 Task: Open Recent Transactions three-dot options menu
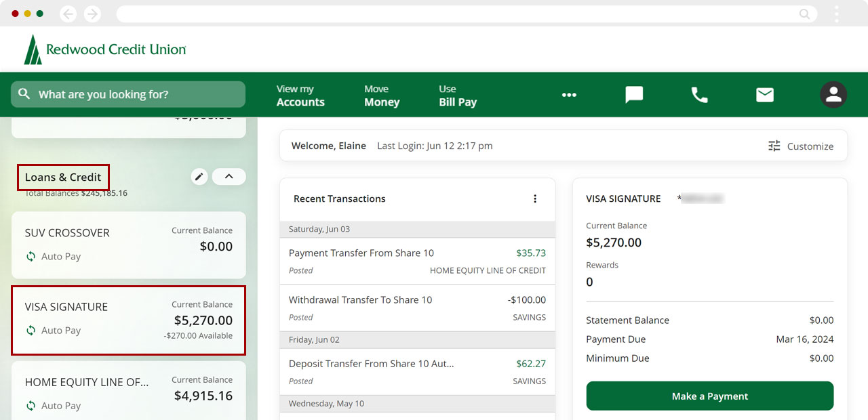pos(535,198)
